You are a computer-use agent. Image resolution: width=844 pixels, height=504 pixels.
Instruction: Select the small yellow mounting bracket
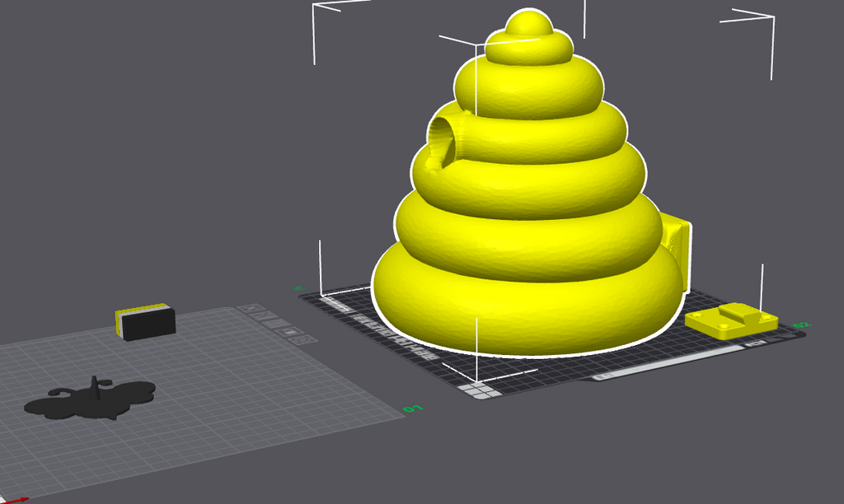tap(732, 320)
